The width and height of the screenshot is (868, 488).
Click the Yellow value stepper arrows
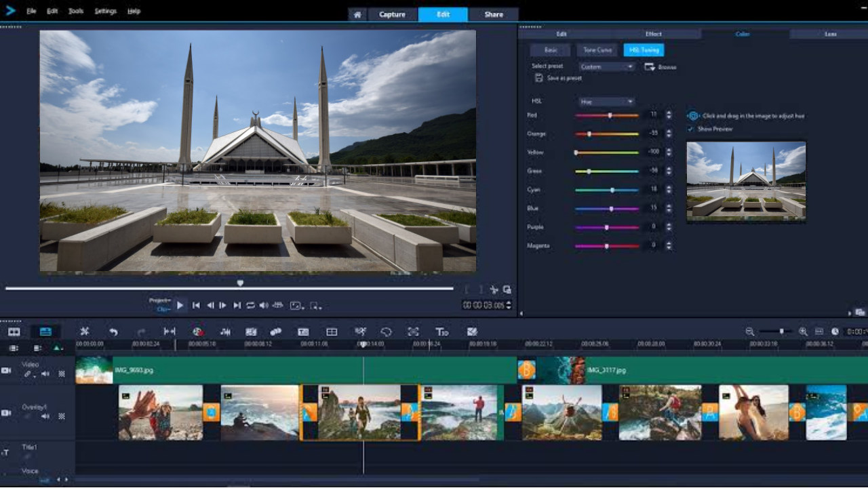pos(669,152)
